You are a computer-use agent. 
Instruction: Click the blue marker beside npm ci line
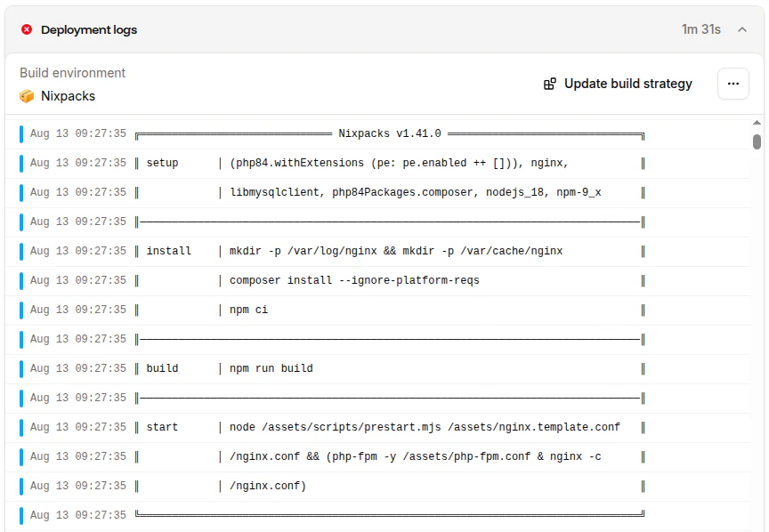pos(21,310)
